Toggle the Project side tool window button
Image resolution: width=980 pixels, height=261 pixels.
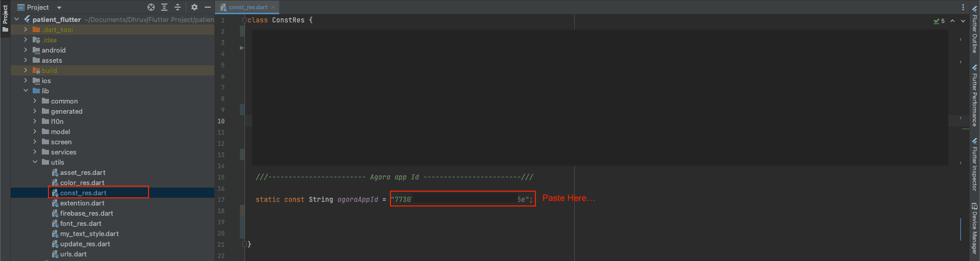coord(5,18)
